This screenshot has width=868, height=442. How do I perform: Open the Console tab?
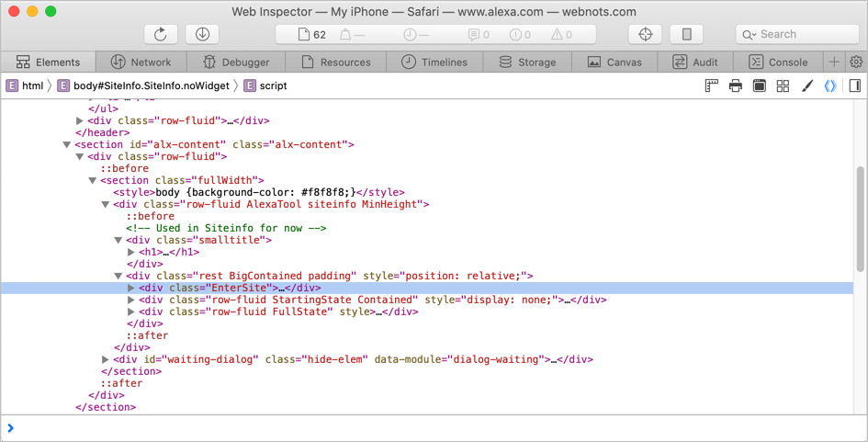(x=778, y=62)
